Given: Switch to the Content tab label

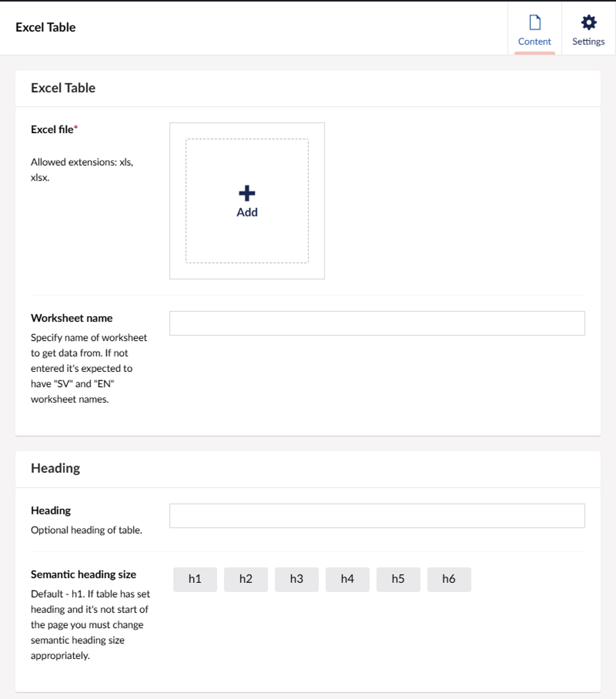Looking at the screenshot, I should coord(534,42).
